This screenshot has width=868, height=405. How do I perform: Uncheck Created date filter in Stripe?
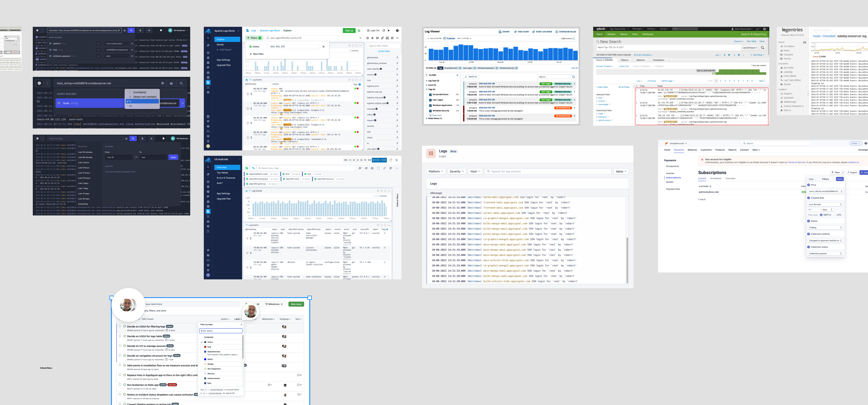click(x=809, y=198)
